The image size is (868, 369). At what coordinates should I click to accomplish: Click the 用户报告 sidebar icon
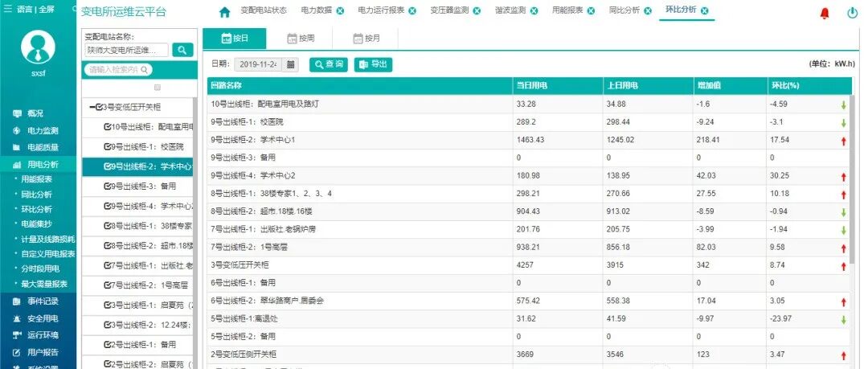tap(17, 352)
